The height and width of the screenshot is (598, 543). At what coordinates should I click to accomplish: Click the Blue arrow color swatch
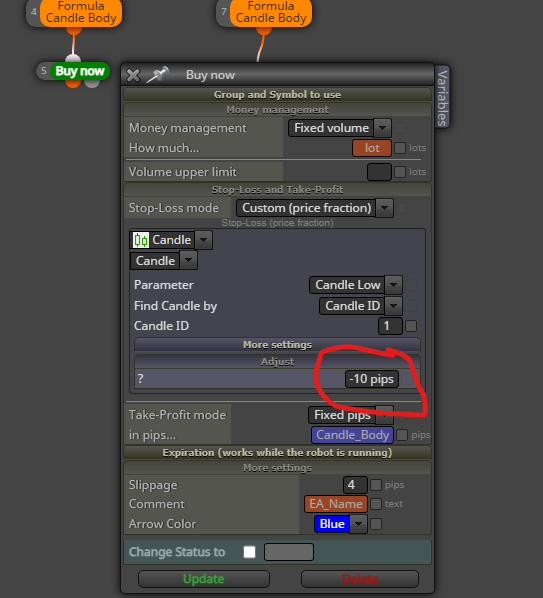coord(332,524)
